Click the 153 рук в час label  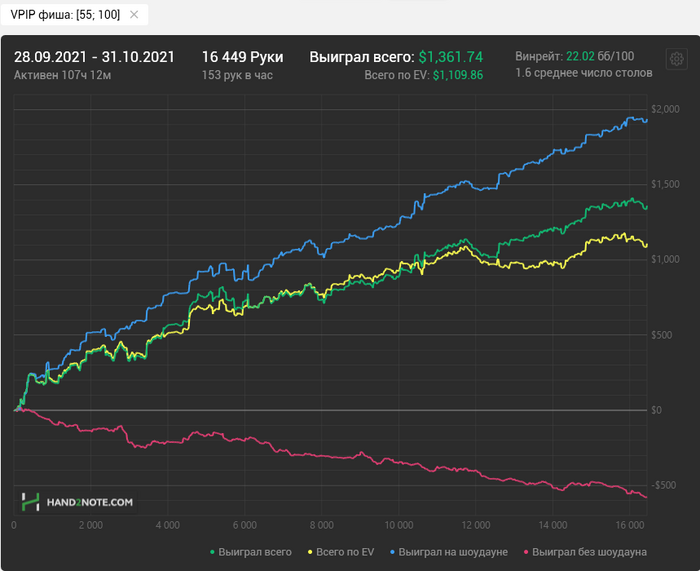tap(237, 75)
